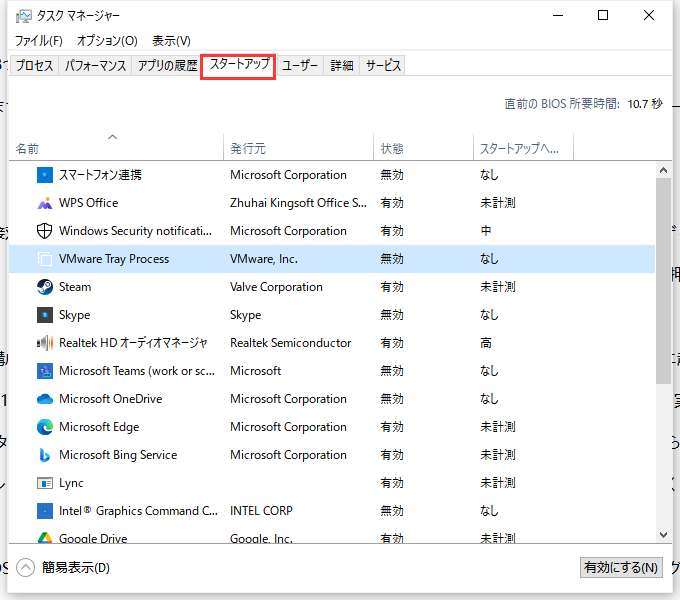
Task: Click the Steam icon
Action: pyautogui.click(x=45, y=287)
